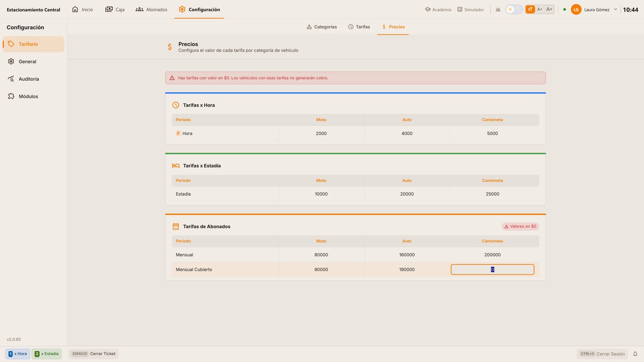The height and width of the screenshot is (362, 644).
Task: Select Tarifario in the sidebar
Action: point(33,44)
